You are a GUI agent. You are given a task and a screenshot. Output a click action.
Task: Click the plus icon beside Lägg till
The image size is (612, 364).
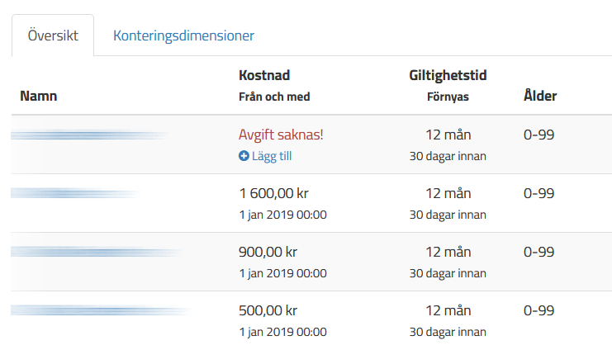(x=244, y=156)
